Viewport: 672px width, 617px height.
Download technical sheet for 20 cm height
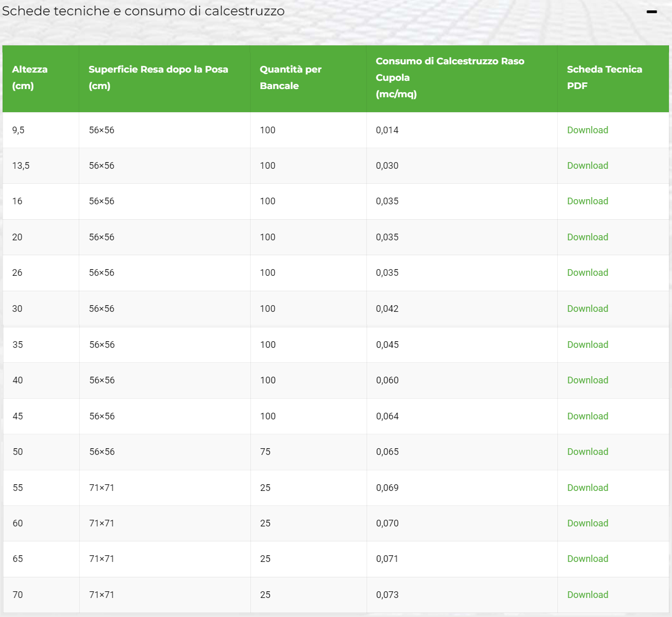[587, 237]
